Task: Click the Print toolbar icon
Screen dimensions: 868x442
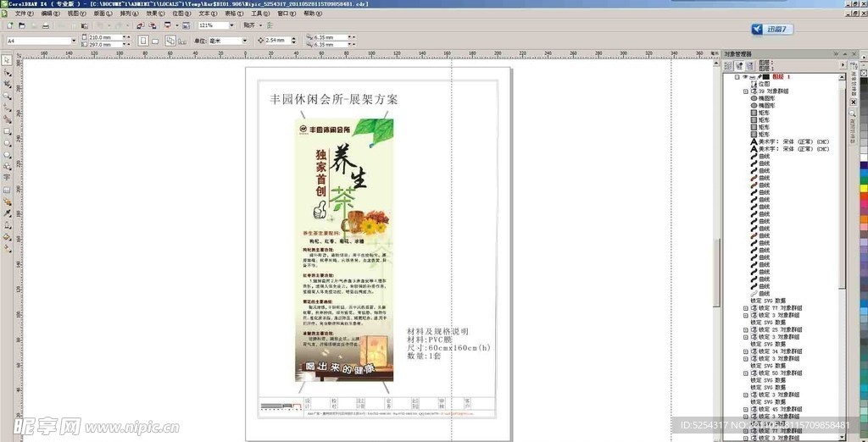Action: coord(46,25)
